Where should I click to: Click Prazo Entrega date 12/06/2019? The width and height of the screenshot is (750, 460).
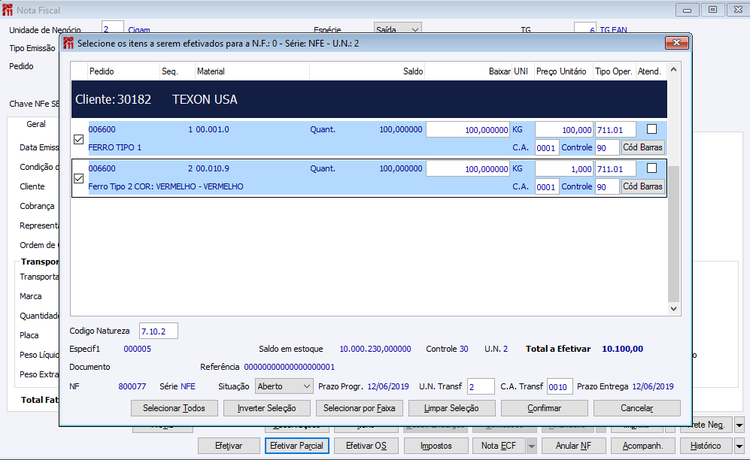653,386
